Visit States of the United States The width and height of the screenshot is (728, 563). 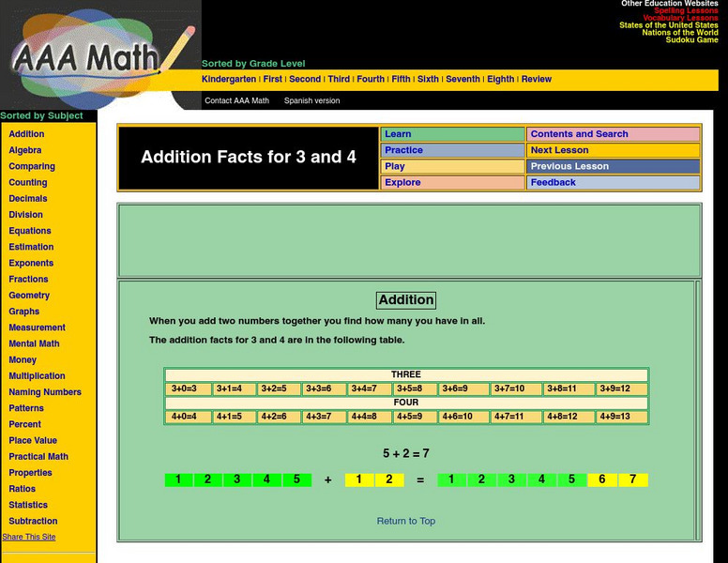point(669,25)
